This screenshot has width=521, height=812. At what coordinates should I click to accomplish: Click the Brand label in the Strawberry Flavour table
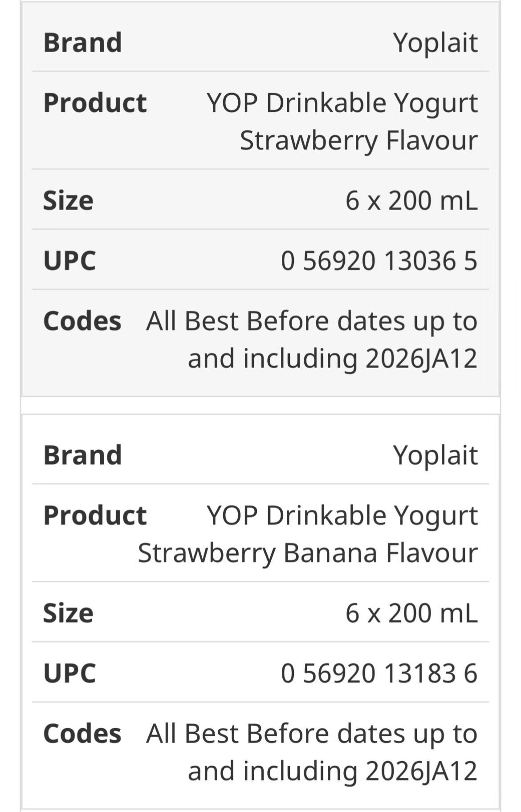click(x=82, y=43)
